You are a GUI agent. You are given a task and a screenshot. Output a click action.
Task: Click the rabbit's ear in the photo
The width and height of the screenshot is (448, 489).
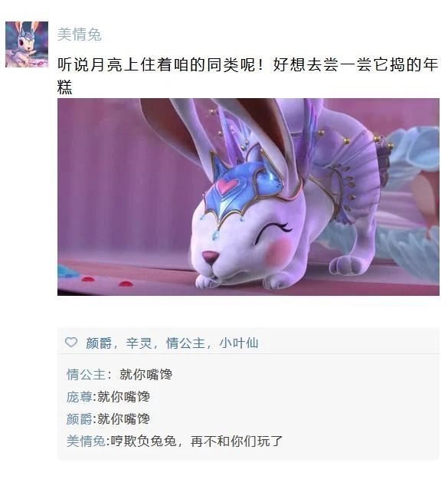(175, 131)
